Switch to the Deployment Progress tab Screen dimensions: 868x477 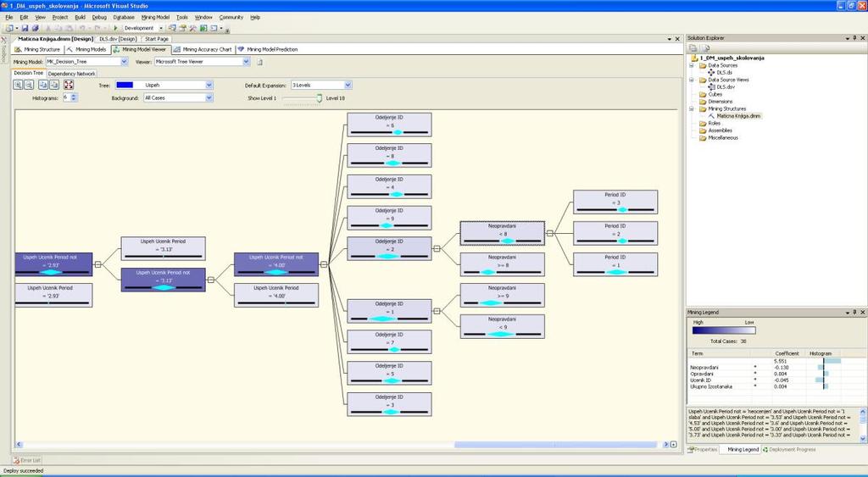[789, 450]
